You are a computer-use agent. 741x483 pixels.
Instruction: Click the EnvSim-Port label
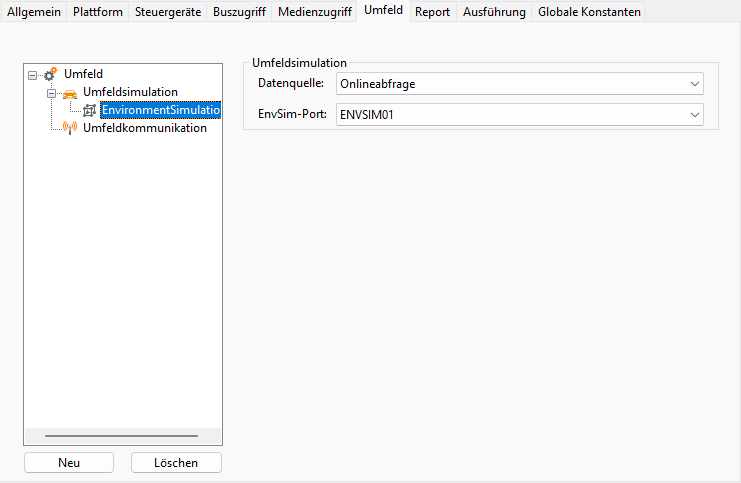(x=292, y=114)
